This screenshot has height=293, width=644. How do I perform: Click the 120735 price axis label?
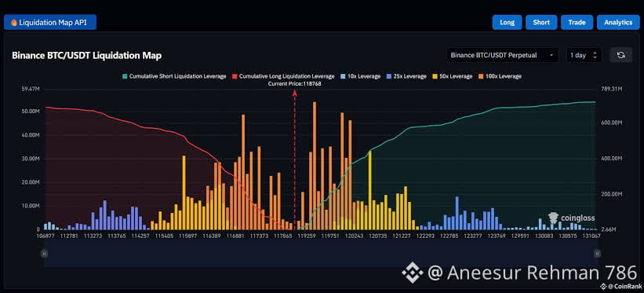click(x=378, y=236)
